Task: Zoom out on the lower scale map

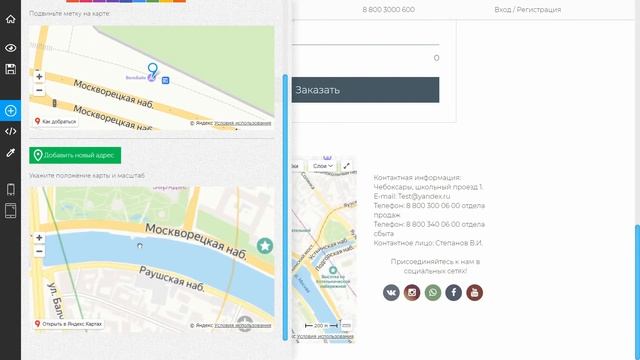Action: (39, 251)
